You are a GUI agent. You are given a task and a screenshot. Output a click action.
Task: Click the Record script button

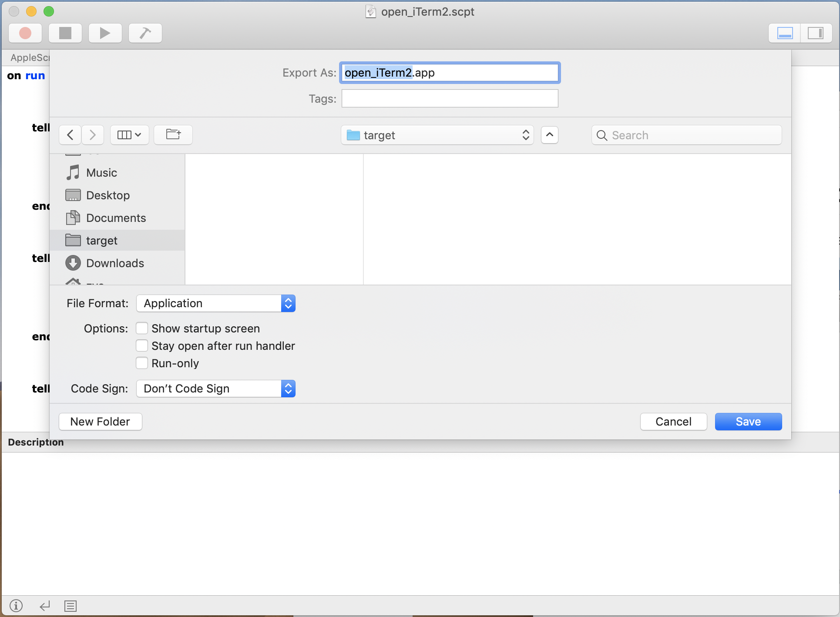(25, 33)
